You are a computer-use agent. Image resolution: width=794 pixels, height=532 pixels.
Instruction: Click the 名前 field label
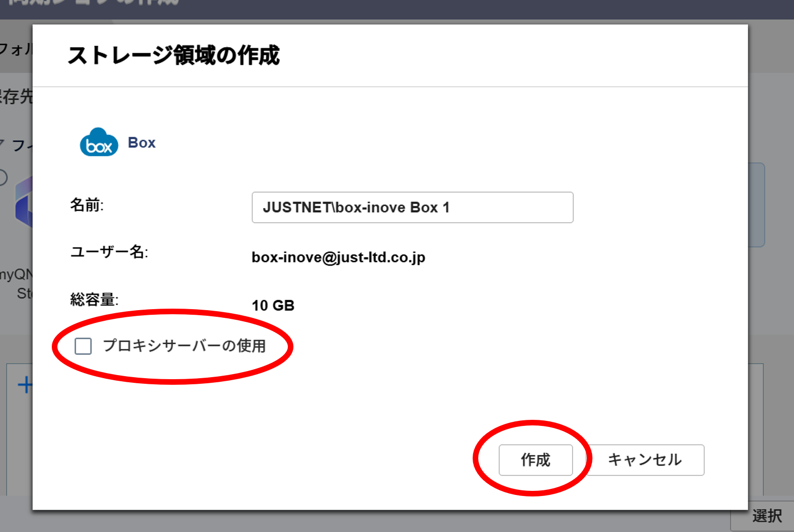coord(87,205)
